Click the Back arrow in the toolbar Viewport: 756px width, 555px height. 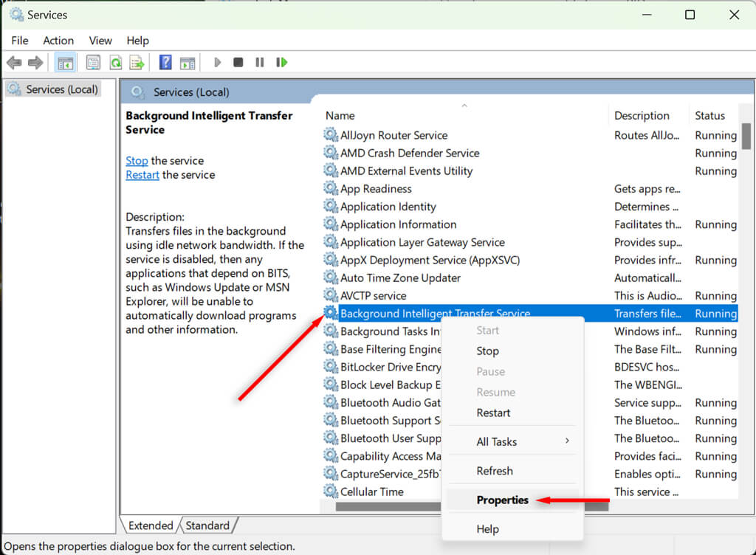[x=14, y=63]
